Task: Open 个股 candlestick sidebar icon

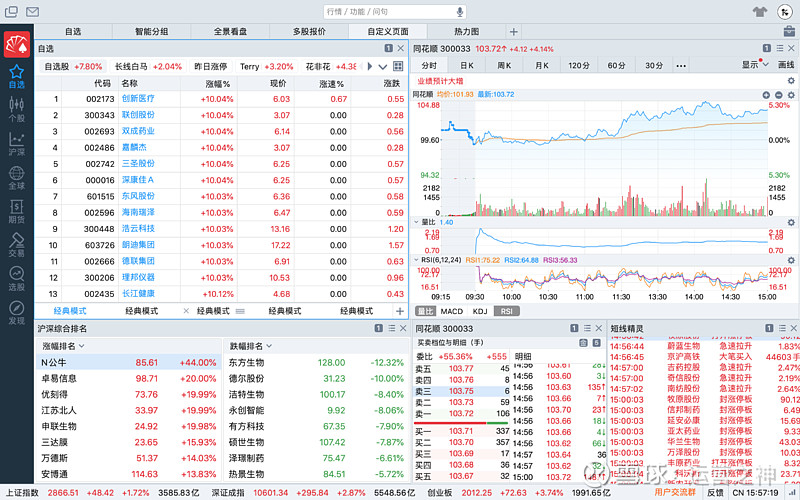Action: click(16, 110)
